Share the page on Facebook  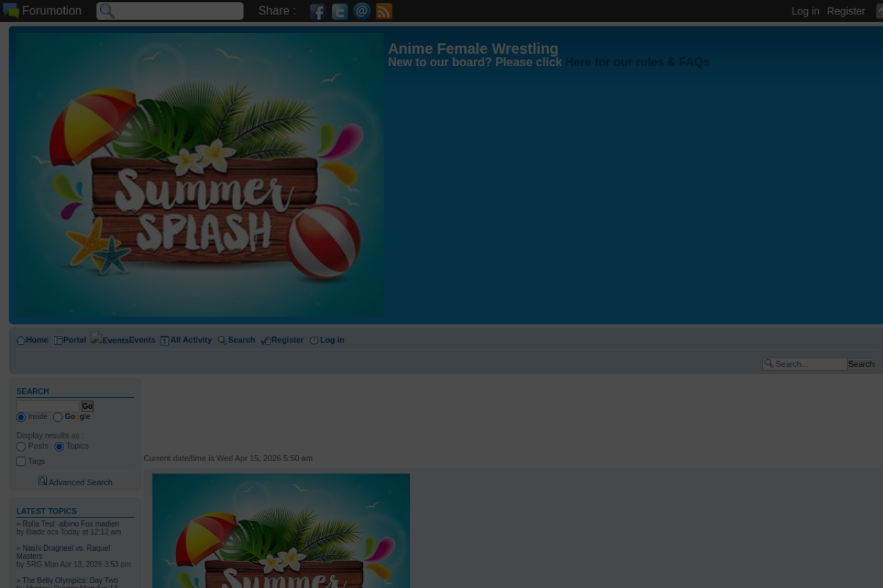[x=317, y=11]
